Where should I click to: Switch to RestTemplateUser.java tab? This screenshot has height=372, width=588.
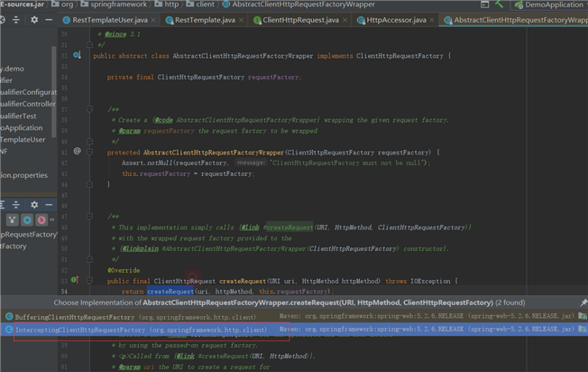tap(109, 20)
